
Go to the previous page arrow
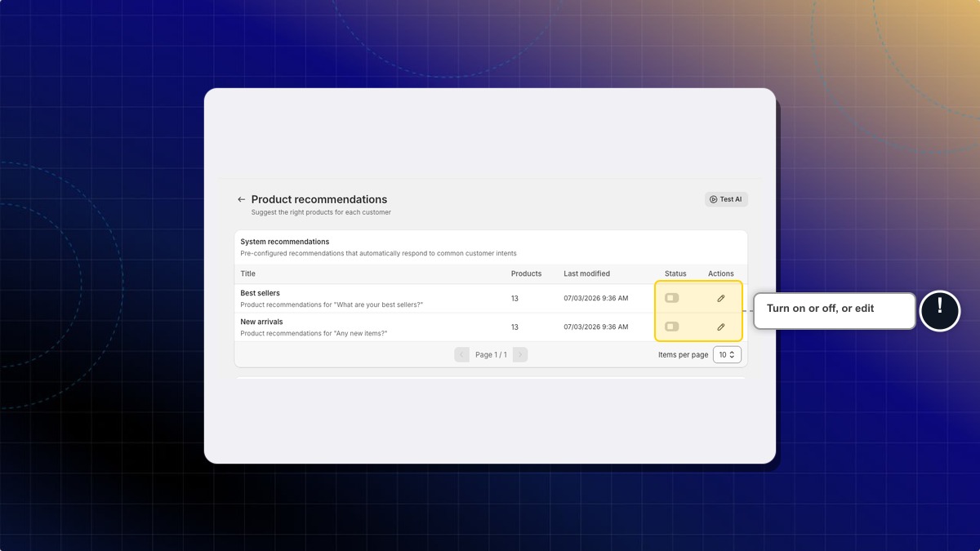461,355
